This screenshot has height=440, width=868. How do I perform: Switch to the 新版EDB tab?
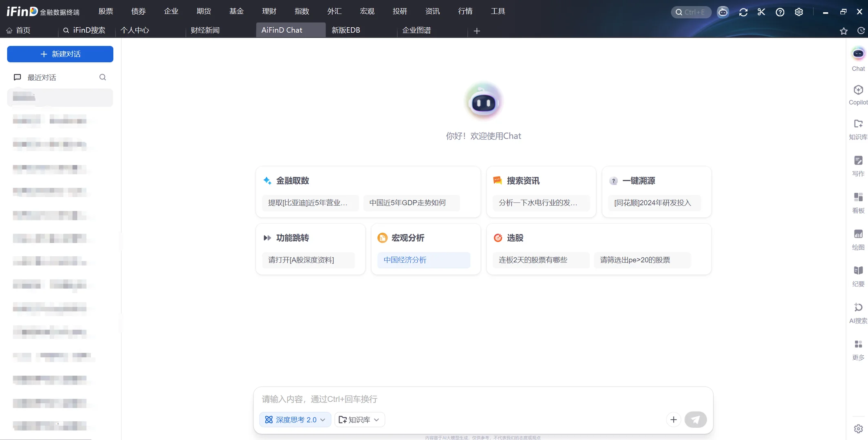pos(345,30)
